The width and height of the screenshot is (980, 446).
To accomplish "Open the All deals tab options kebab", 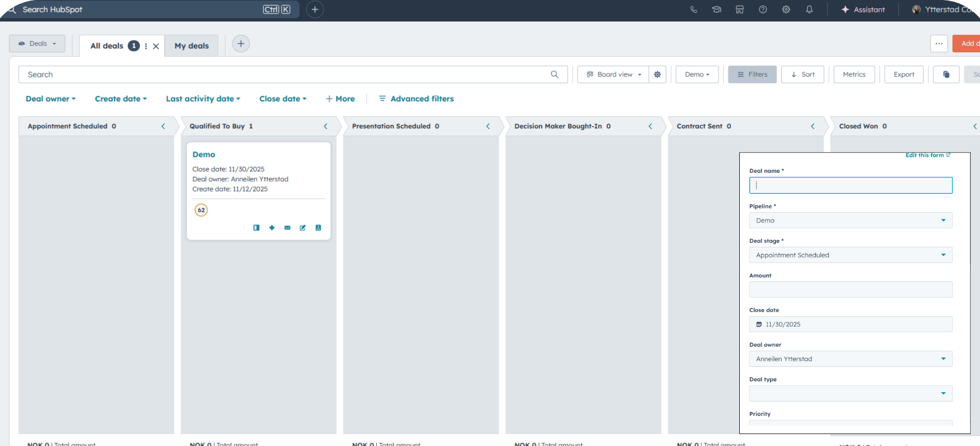I will [x=146, y=46].
